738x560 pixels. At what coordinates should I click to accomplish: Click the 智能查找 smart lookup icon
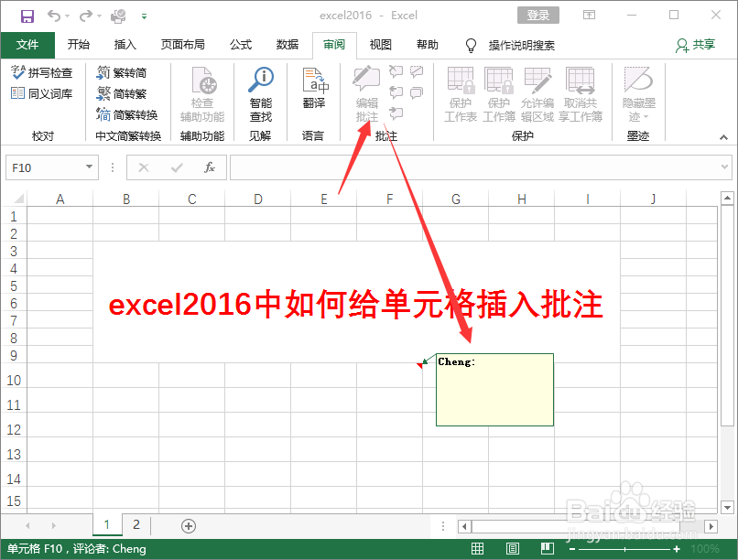(261, 79)
